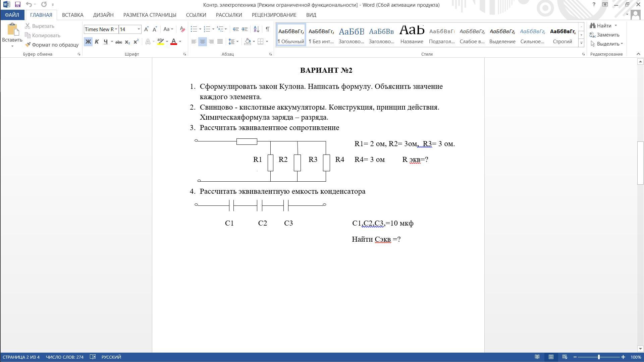This screenshot has height=362, width=644.
Task: Open the ВСТАВКА ribbon tab
Action: coord(72,15)
